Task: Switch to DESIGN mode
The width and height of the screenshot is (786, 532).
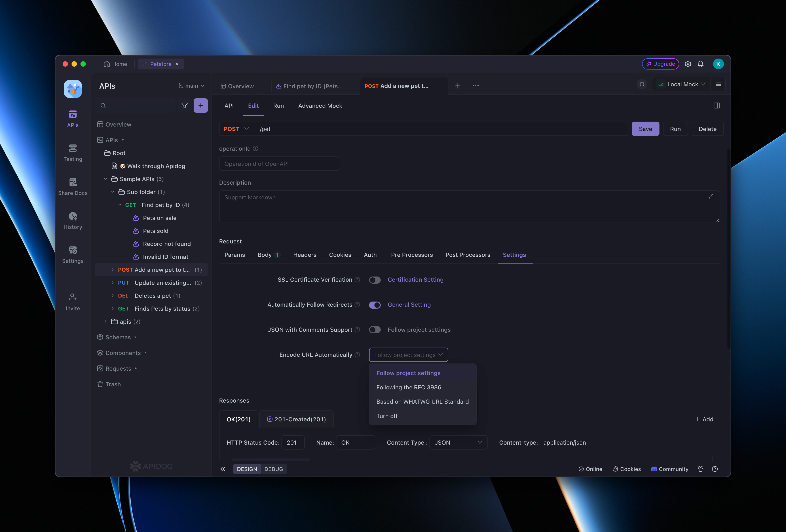Action: point(247,469)
